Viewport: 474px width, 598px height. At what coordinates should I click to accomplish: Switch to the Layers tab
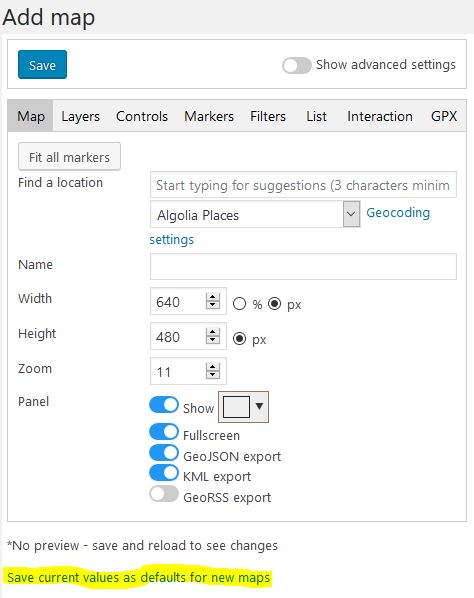[80, 116]
